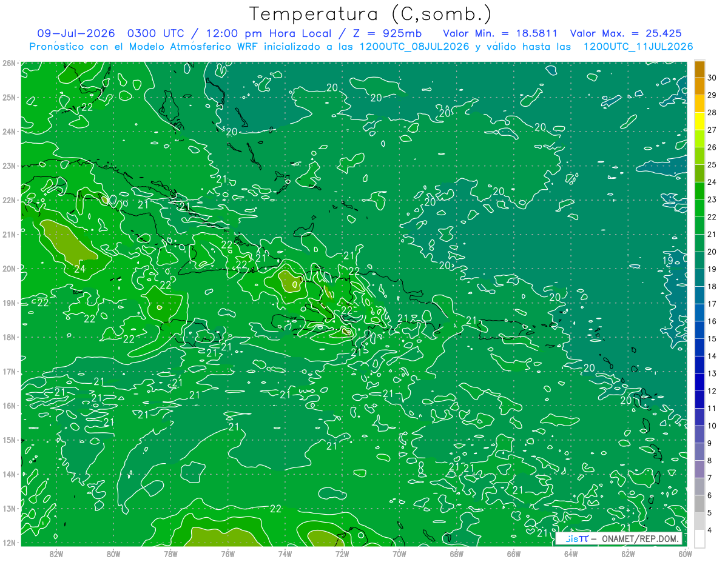Click the '24N' latitude axis label

(9, 132)
